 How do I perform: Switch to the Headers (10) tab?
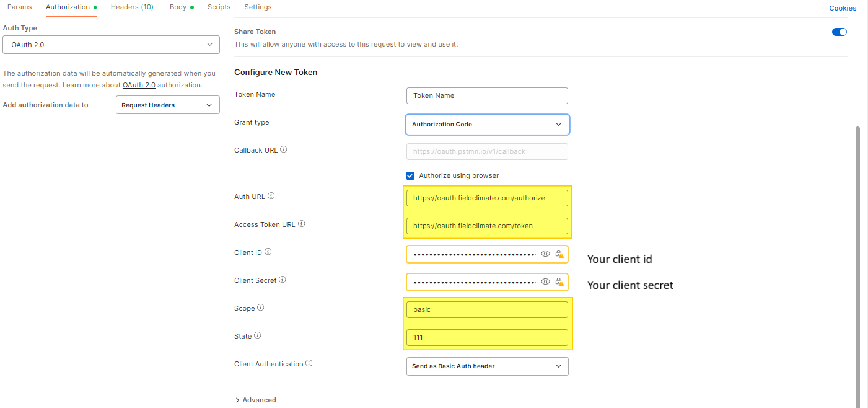(132, 7)
